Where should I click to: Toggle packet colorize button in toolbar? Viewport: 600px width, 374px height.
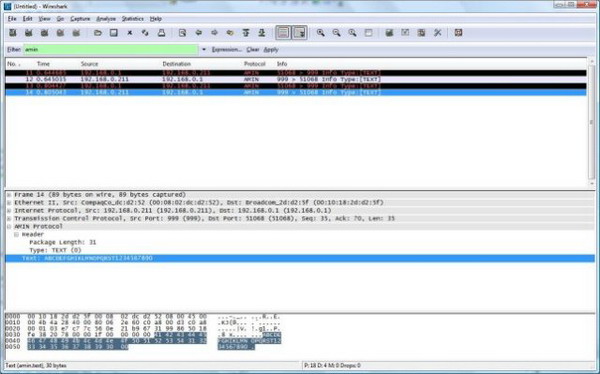[283, 33]
